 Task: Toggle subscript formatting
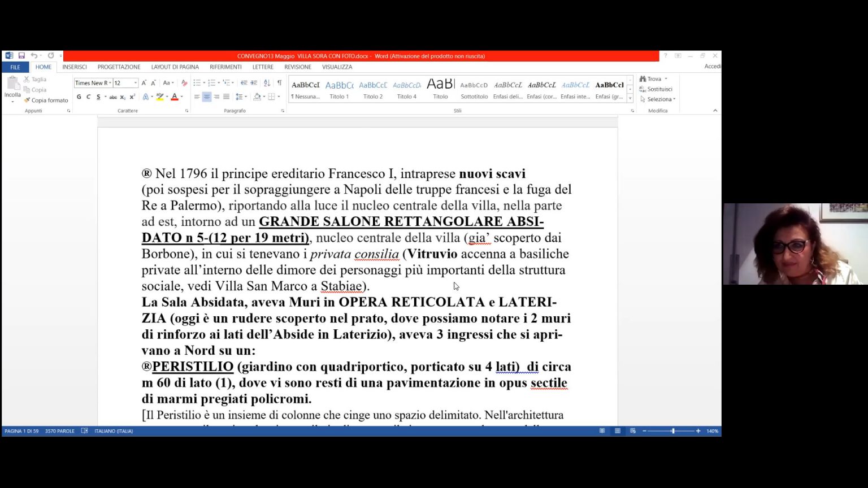(x=123, y=97)
